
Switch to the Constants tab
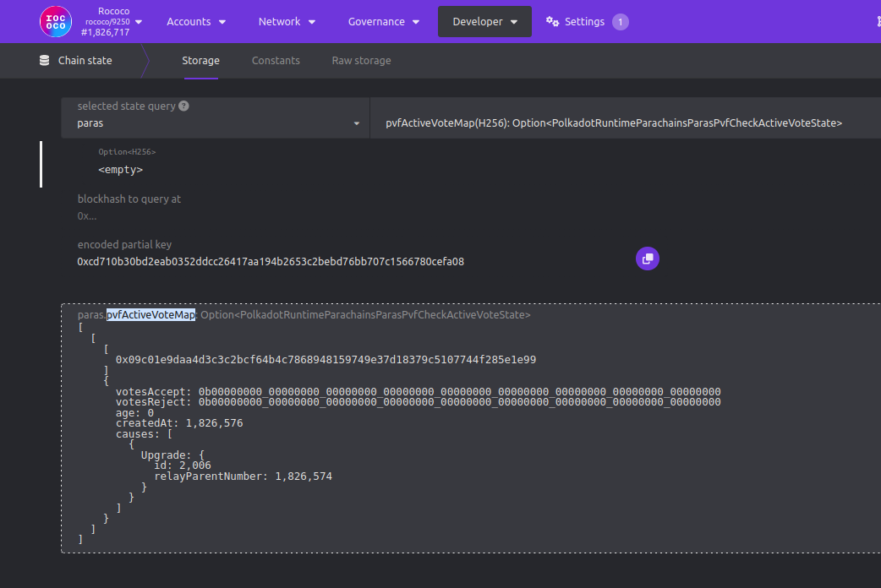[x=276, y=60]
